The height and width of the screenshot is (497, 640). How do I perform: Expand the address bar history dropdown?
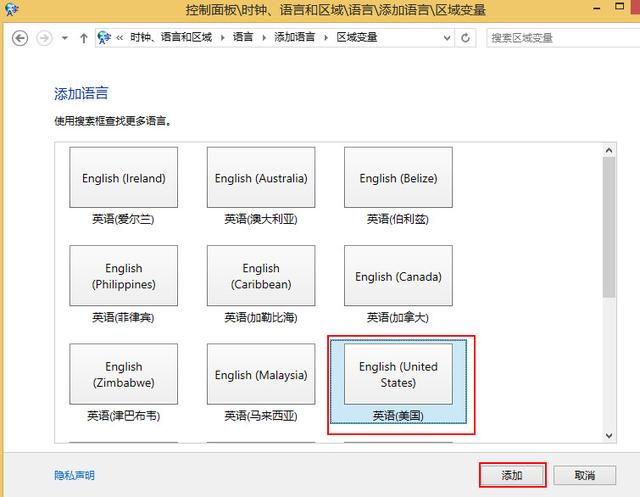447,38
